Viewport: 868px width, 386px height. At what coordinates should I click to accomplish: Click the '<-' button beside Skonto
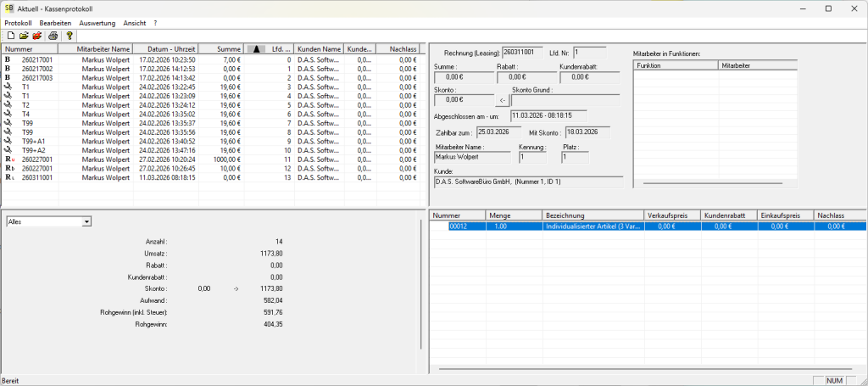(x=501, y=100)
